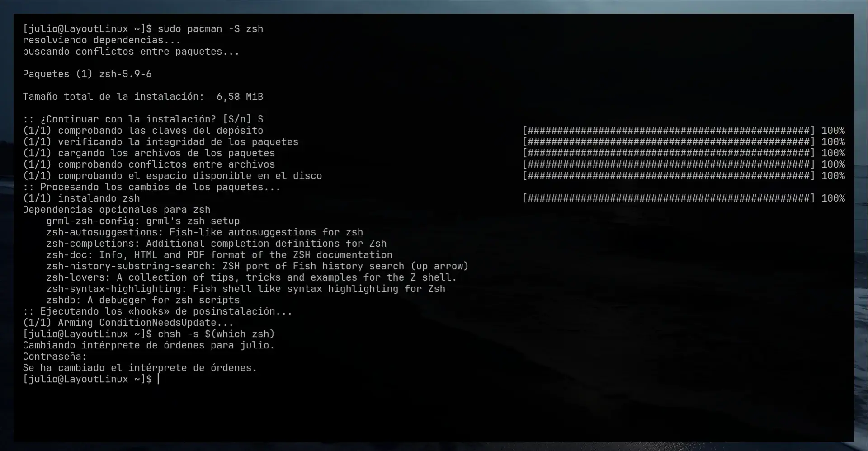Click the 100% indicator on the last progress bar
The image size is (868, 451).
coord(833,198)
